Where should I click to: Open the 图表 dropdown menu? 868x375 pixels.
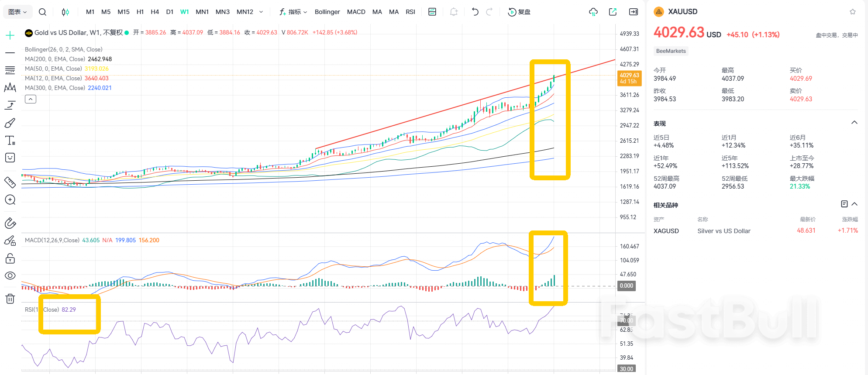(x=17, y=12)
